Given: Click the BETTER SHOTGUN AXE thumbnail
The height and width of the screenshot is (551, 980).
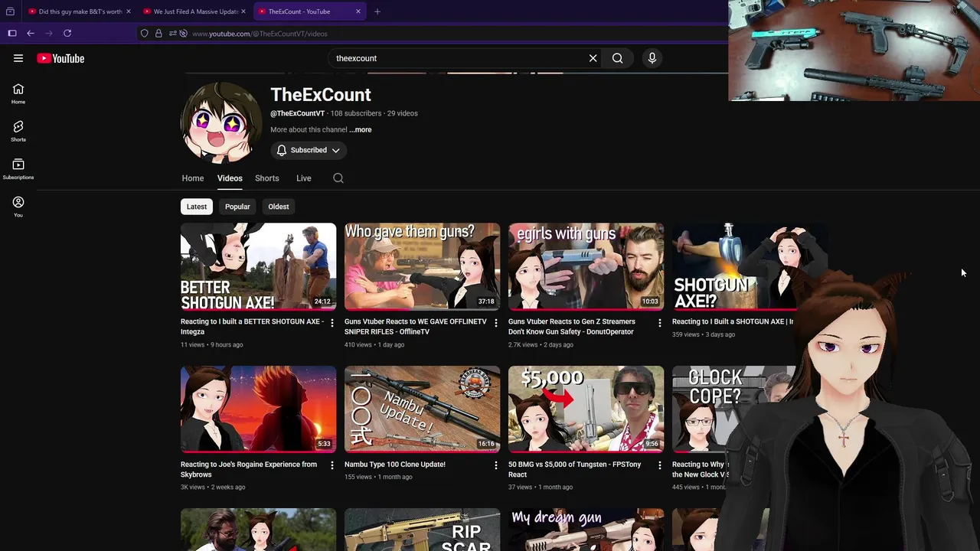Looking at the screenshot, I should (x=258, y=266).
